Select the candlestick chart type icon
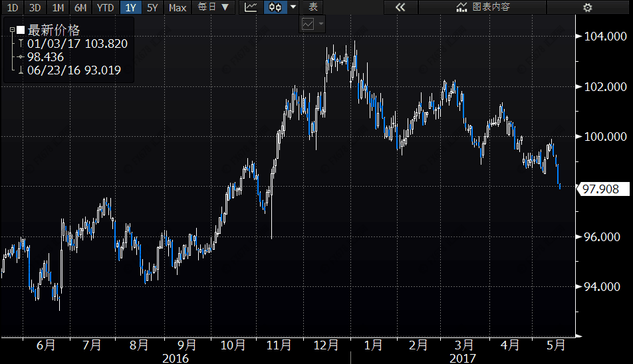Viewport: 633px width, 364px height. (x=275, y=7)
